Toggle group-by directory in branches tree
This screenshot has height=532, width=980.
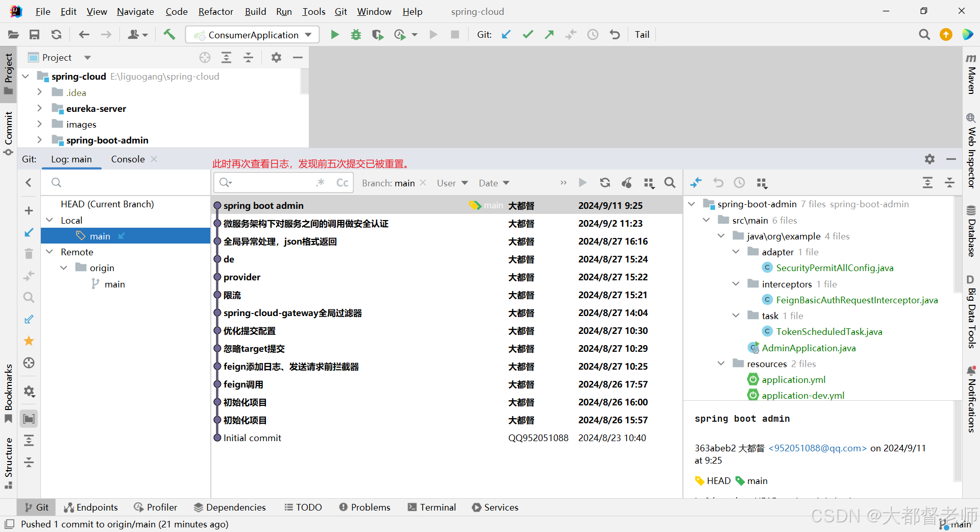coord(29,419)
